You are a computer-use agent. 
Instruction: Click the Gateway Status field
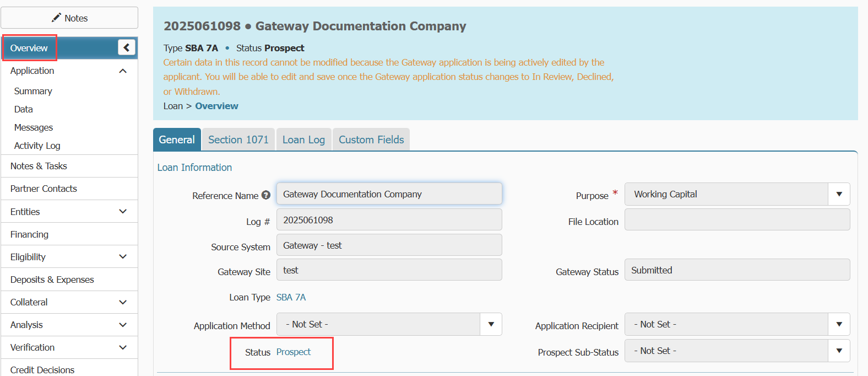click(x=737, y=270)
